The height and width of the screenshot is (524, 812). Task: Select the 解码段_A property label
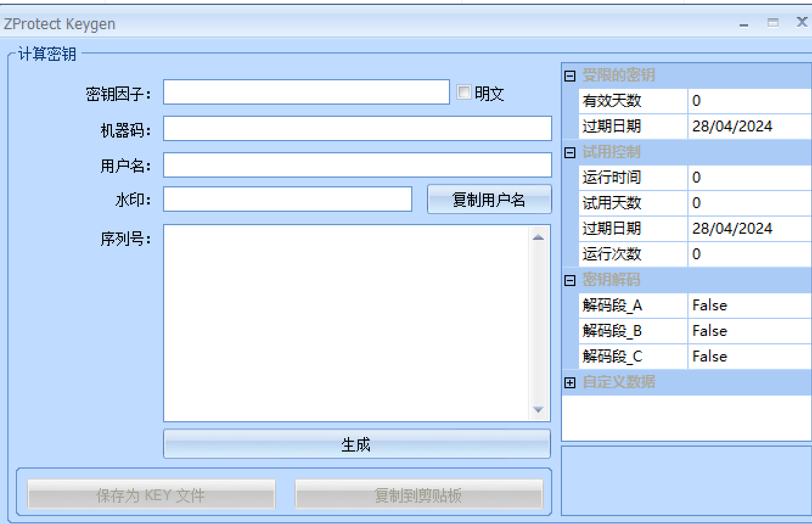click(x=612, y=306)
